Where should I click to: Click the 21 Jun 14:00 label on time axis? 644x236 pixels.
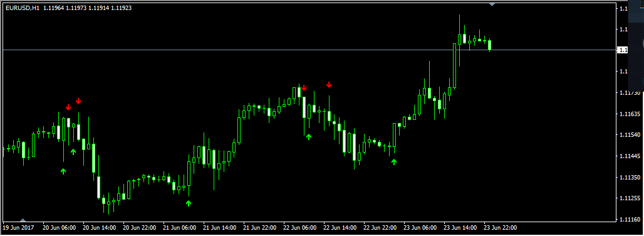[219, 227]
